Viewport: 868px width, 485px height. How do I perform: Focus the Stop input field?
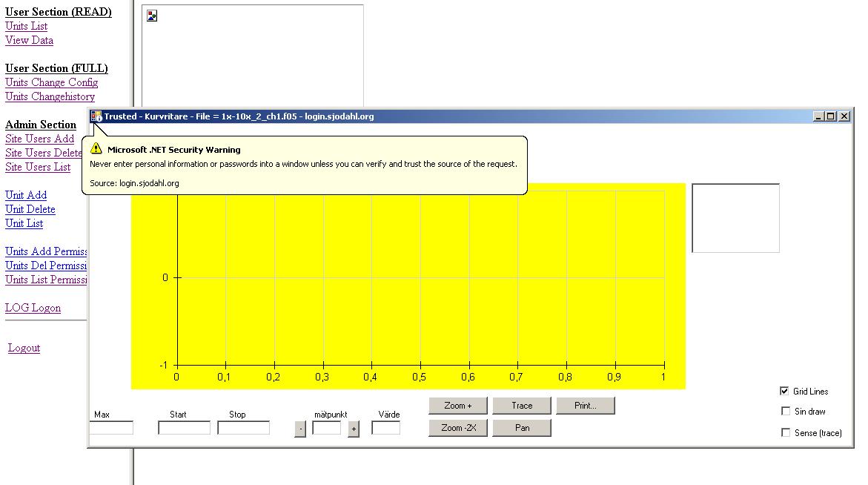pyautogui.click(x=244, y=427)
